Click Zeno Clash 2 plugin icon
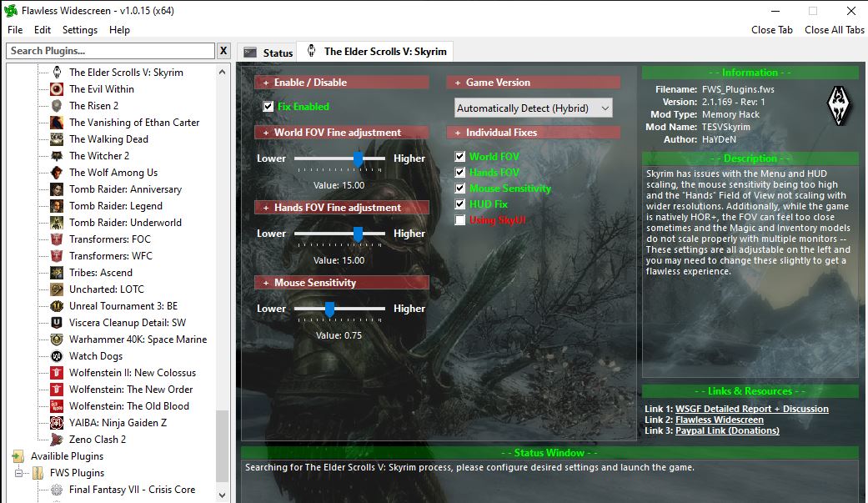Screen dimensions: 868x503 pos(57,440)
